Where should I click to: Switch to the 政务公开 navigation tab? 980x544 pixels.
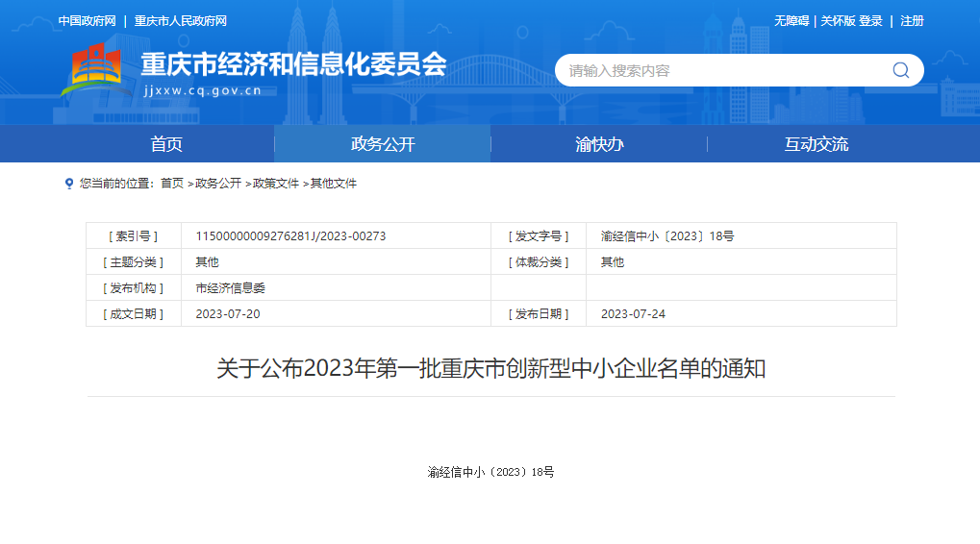(x=383, y=144)
